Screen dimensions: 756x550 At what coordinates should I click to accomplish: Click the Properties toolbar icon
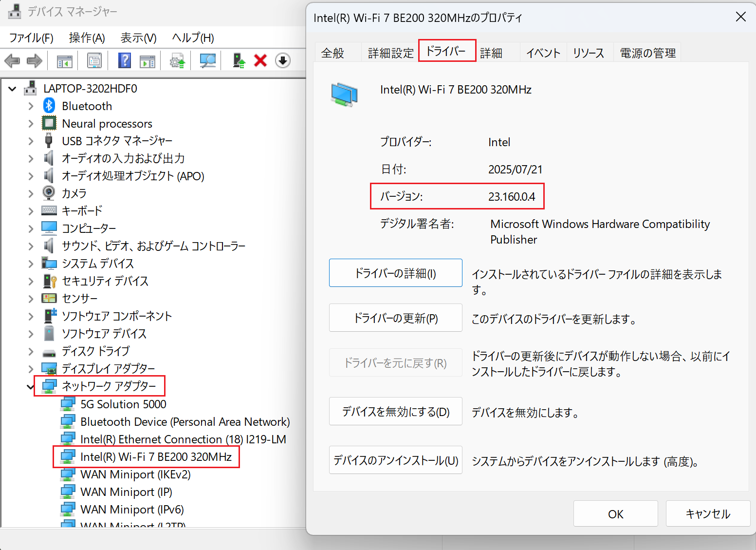[x=94, y=61]
